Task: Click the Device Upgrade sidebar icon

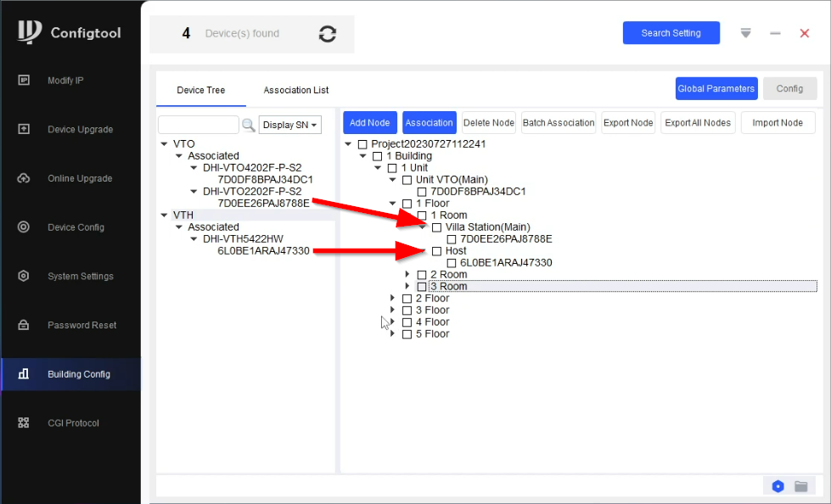Action: point(24,129)
